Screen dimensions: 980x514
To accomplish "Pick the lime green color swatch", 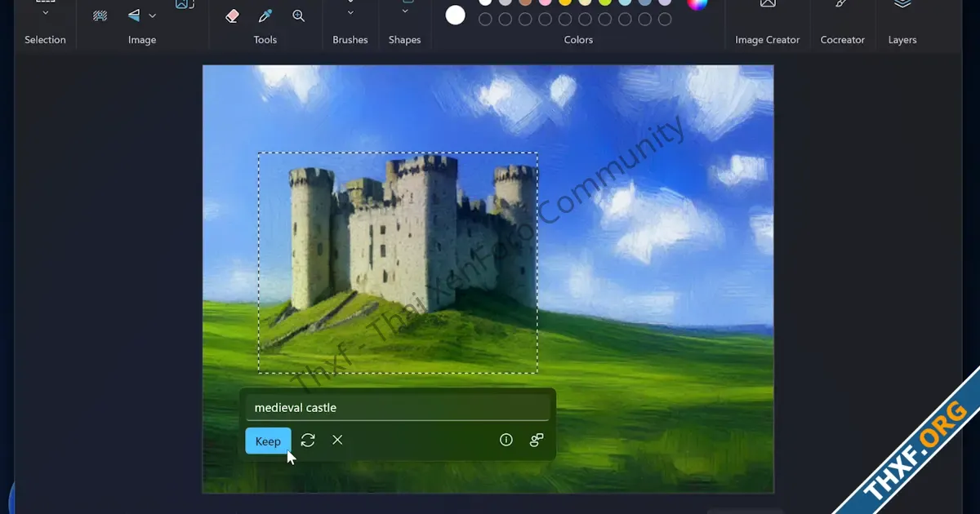I will tap(605, 2).
